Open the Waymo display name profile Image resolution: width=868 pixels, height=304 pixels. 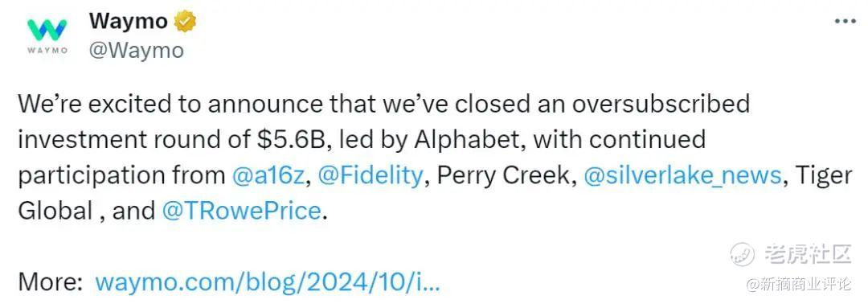[x=128, y=22]
